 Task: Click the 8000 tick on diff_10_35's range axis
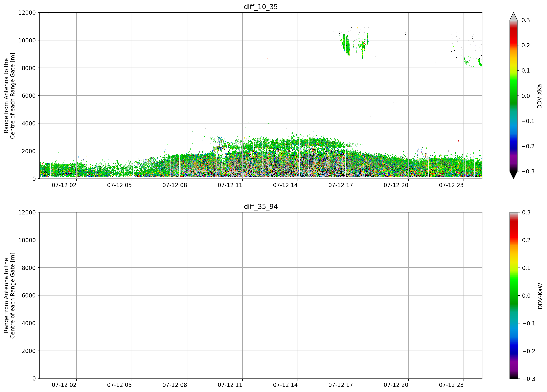(29, 68)
